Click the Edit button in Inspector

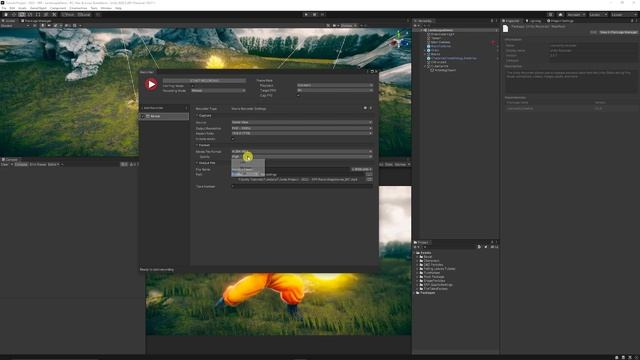click(x=593, y=32)
